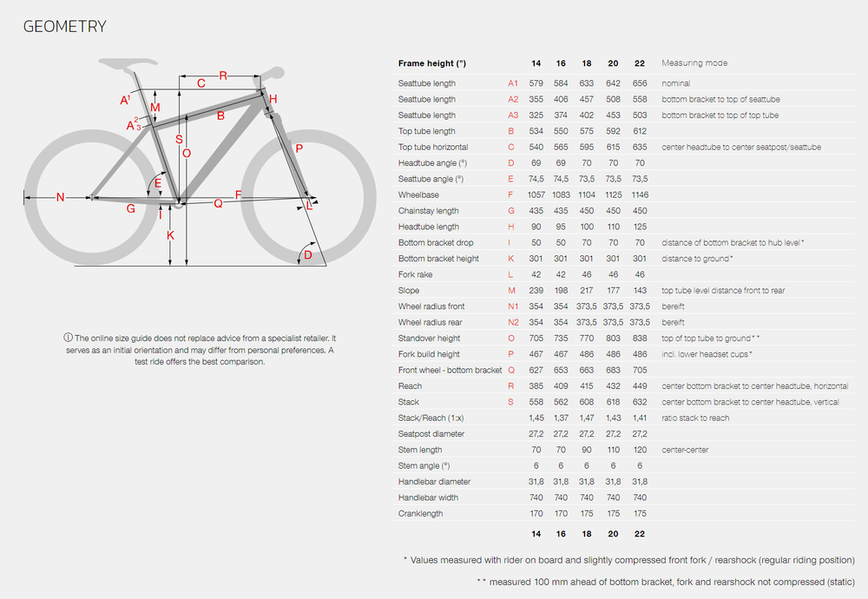Click the red letter B label on the top tube
This screenshot has height=599, width=868.
coord(220,115)
